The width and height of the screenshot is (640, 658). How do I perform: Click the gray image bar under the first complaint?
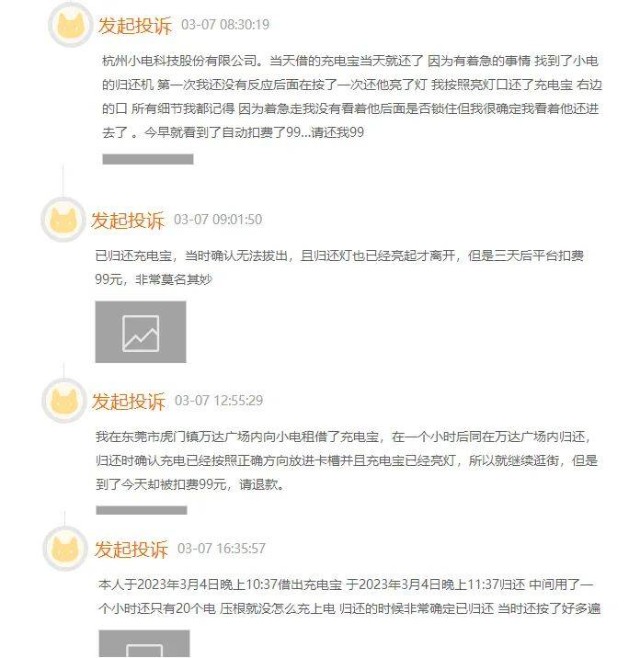tap(148, 159)
